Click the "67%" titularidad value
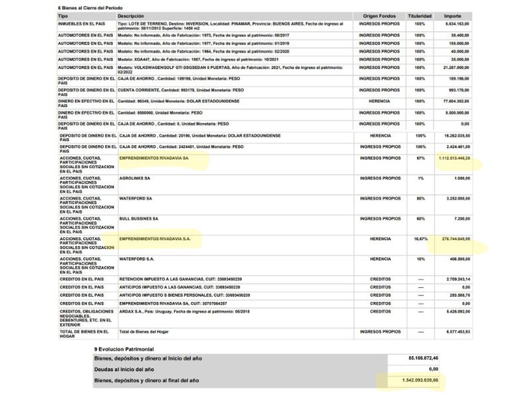 [x=421, y=158]
